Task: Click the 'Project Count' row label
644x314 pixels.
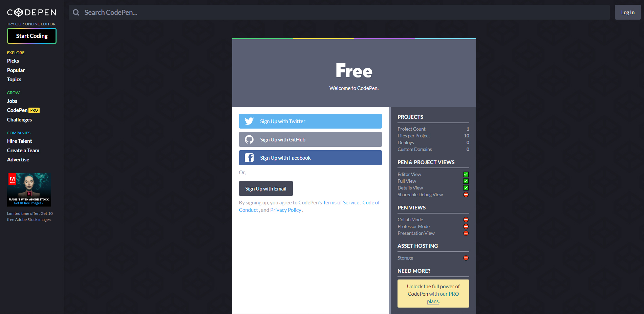Action: [x=411, y=129]
